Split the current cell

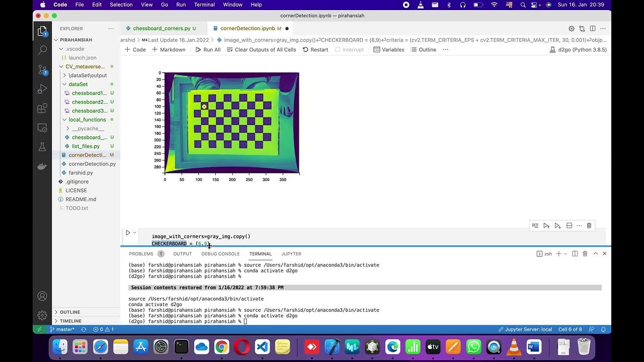[569, 226]
